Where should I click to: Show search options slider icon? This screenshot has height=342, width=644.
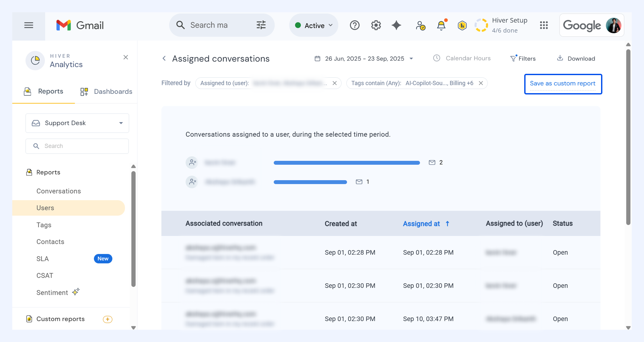pyautogui.click(x=261, y=25)
